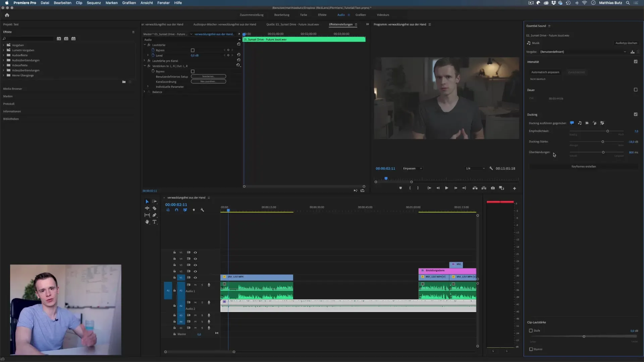This screenshot has width=644, height=362.
Task: Open the Program monitor button editor plus
Action: point(514,188)
